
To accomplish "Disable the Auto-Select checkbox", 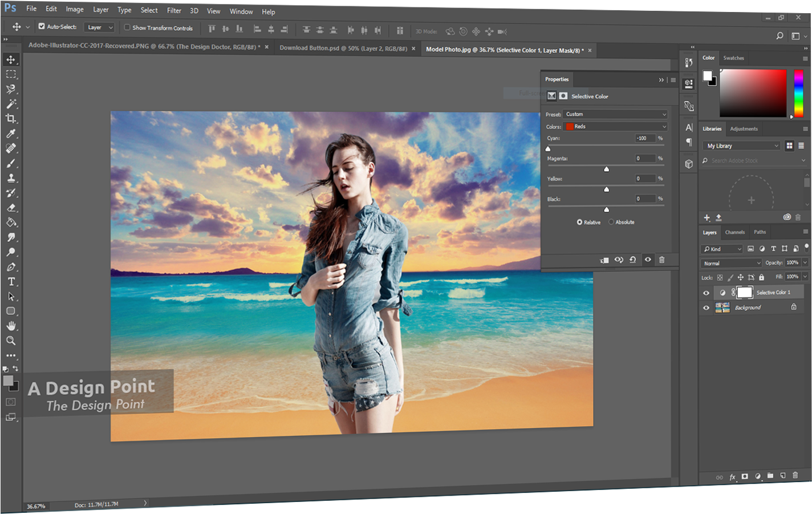I will 42,26.
